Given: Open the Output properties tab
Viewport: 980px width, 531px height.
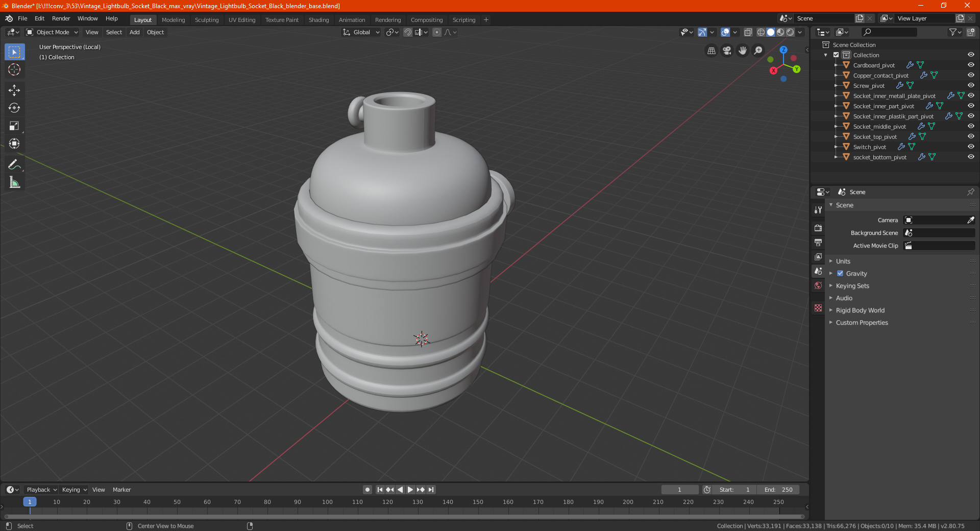Looking at the screenshot, I should 818,242.
